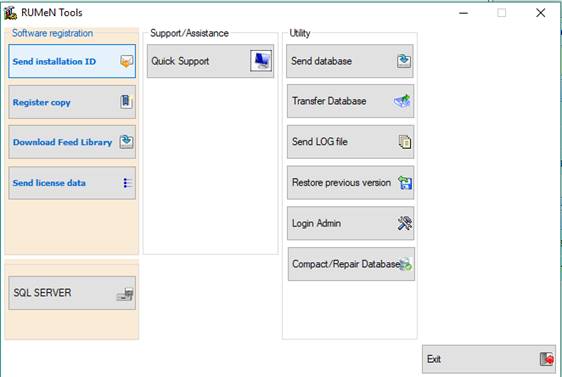562x377 pixels.
Task: Click the floppy icon on Restore previous version
Action: tap(405, 182)
